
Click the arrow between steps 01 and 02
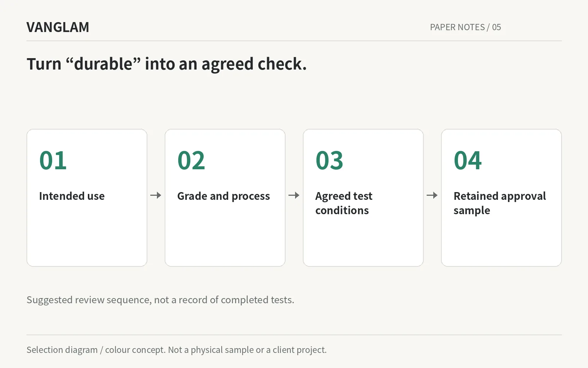[156, 195]
